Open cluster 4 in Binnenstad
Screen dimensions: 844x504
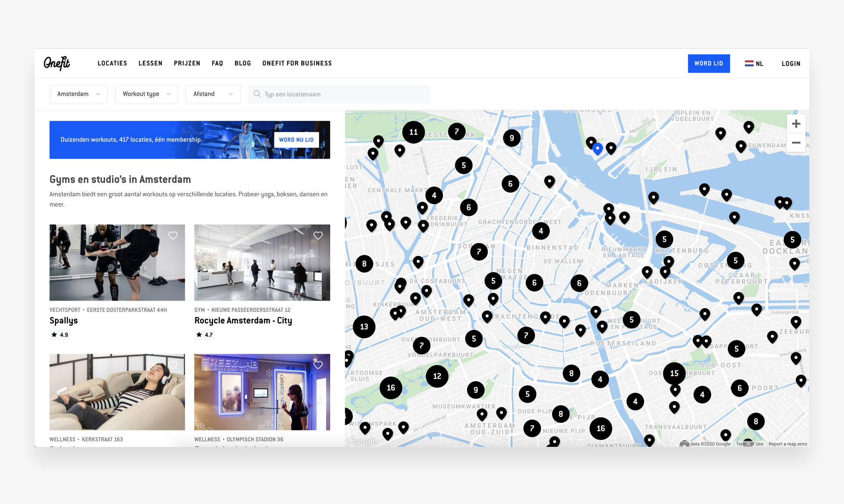541,231
